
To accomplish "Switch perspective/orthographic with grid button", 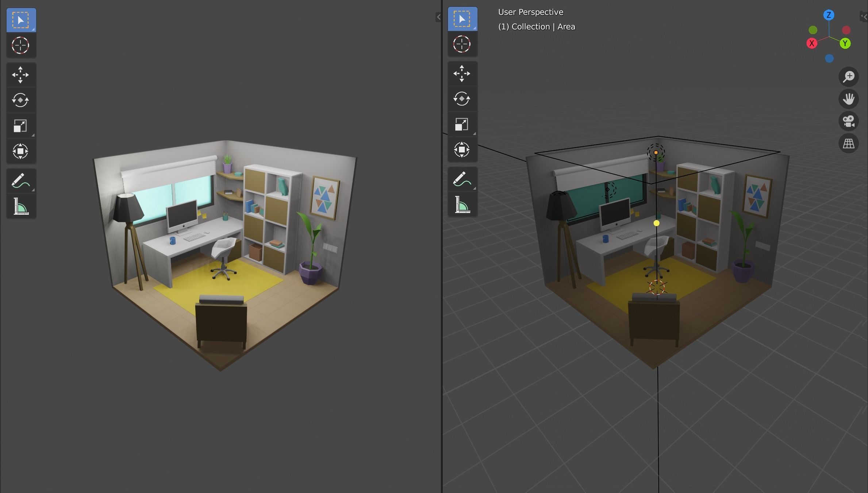I will (849, 144).
